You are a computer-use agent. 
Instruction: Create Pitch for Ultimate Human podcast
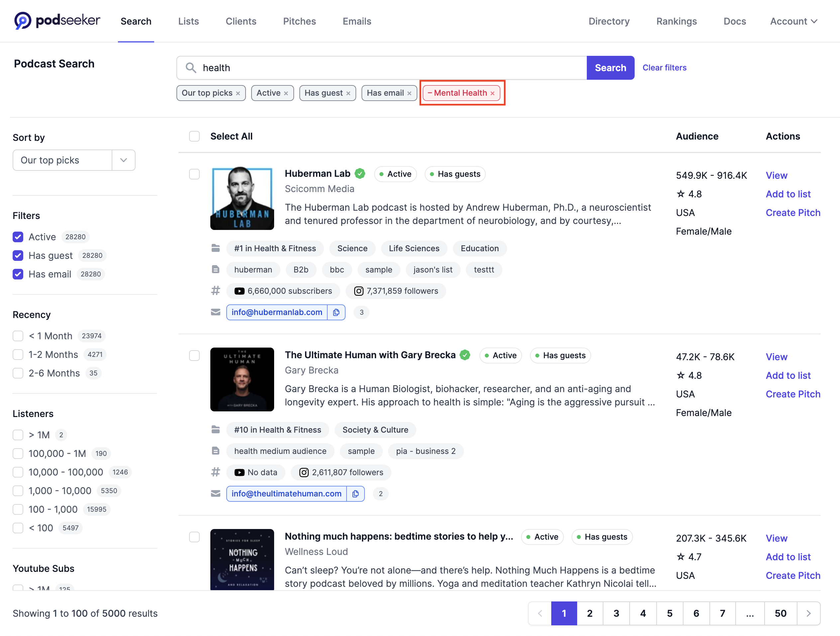793,394
